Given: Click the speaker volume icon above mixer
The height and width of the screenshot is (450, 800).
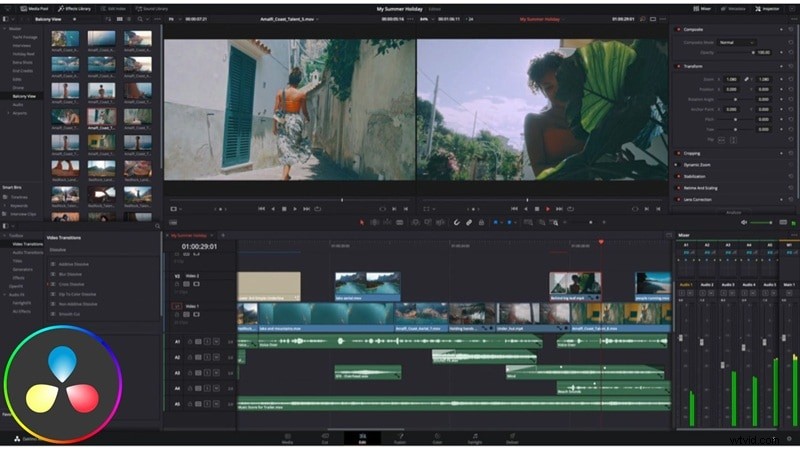Looking at the screenshot, I should pos(744,222).
